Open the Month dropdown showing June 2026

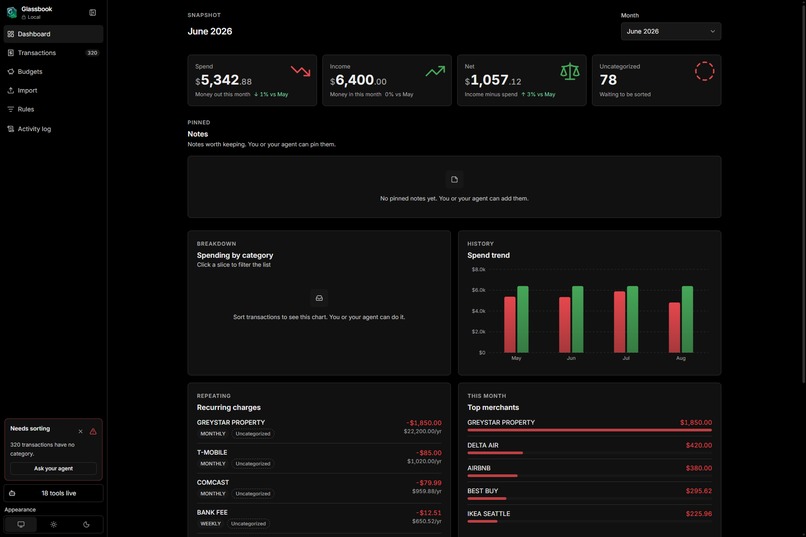[x=671, y=31]
